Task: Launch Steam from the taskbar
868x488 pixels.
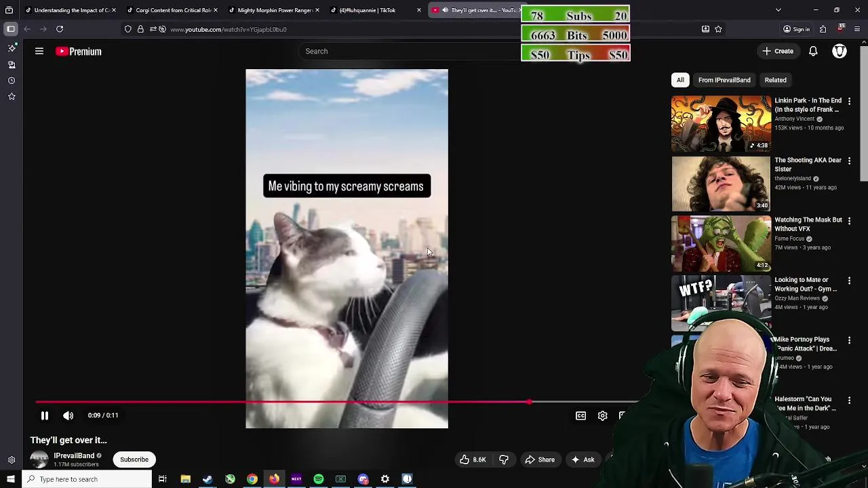Action: (208, 479)
